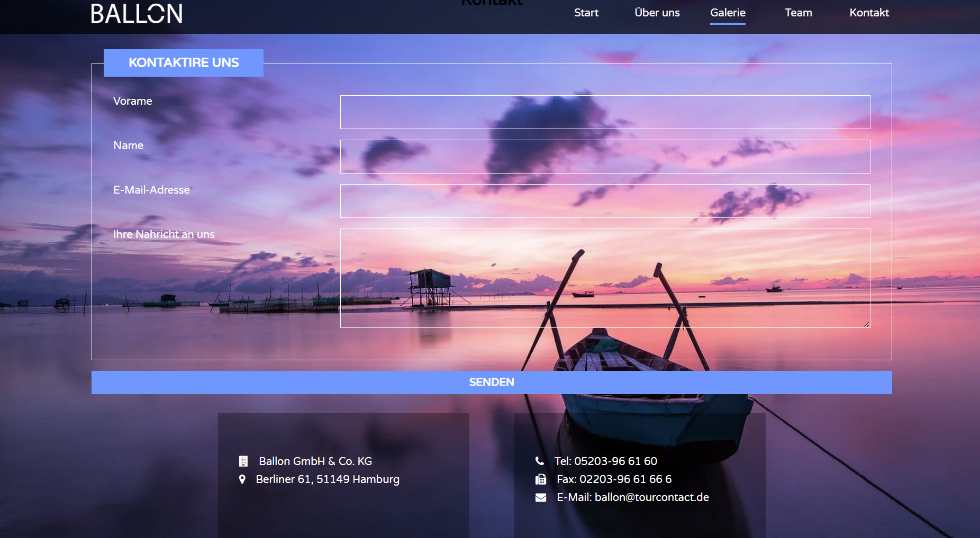Focus the Vorame input field

605,112
